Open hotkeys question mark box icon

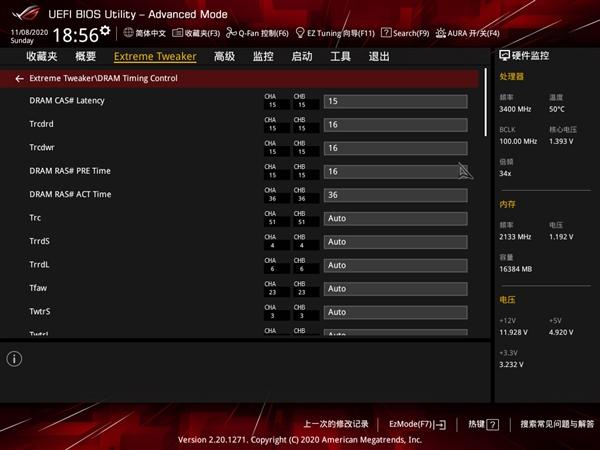[493, 424]
